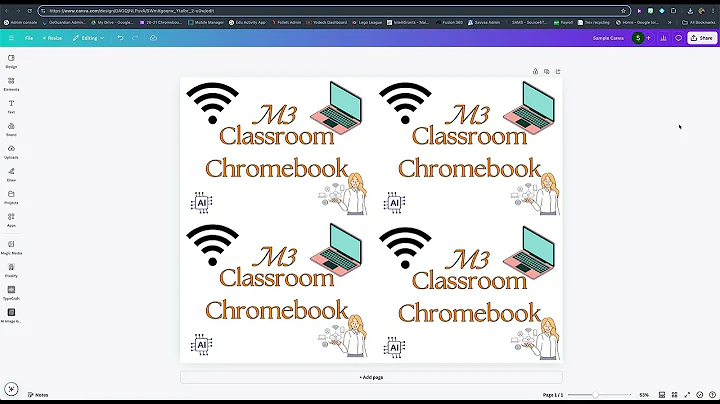Viewport: 720px width, 404px height.
Task: Click the zoom slider handle
Action: coord(595,395)
